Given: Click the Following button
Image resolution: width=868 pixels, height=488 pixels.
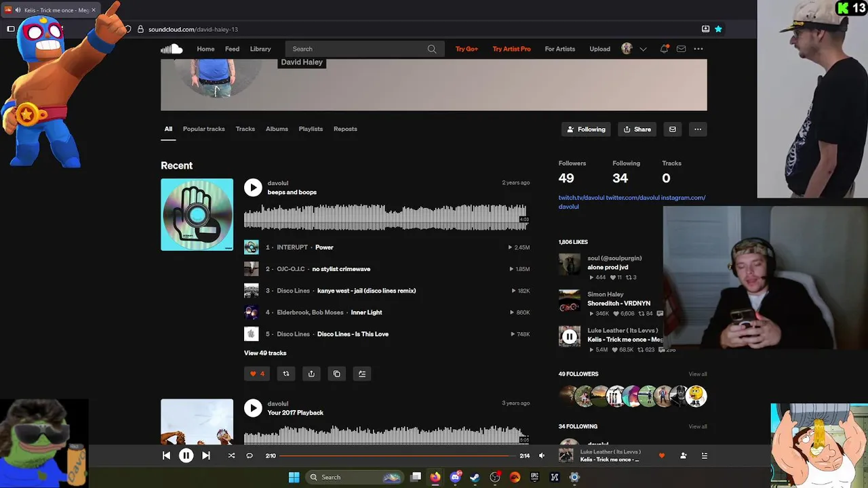Looking at the screenshot, I should click(x=587, y=129).
